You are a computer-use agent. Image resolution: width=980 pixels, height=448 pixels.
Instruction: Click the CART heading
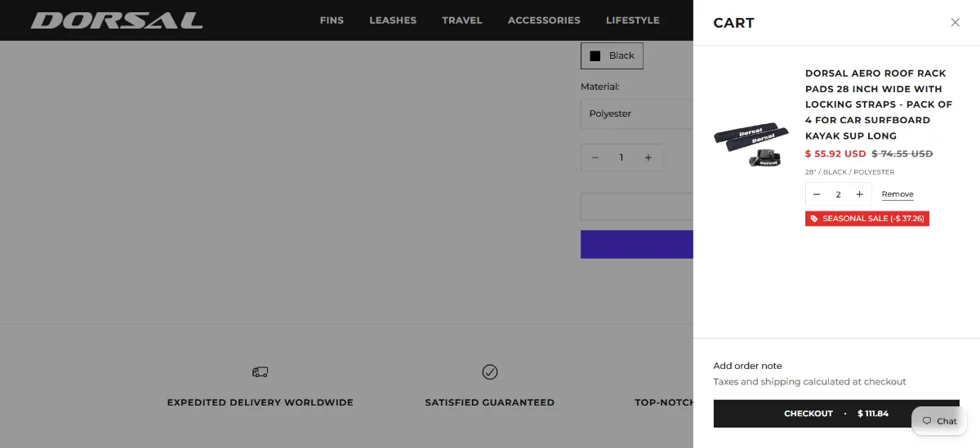pyautogui.click(x=733, y=23)
